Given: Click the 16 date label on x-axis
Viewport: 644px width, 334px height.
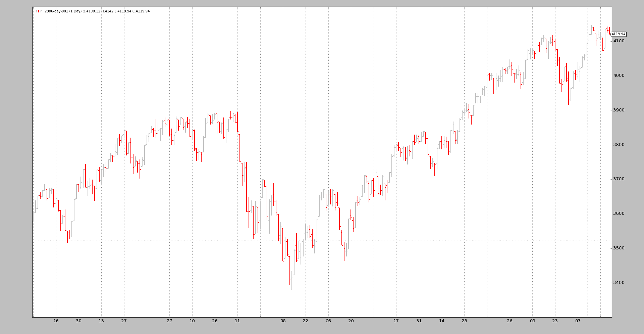Looking at the screenshot, I should coord(56,321).
